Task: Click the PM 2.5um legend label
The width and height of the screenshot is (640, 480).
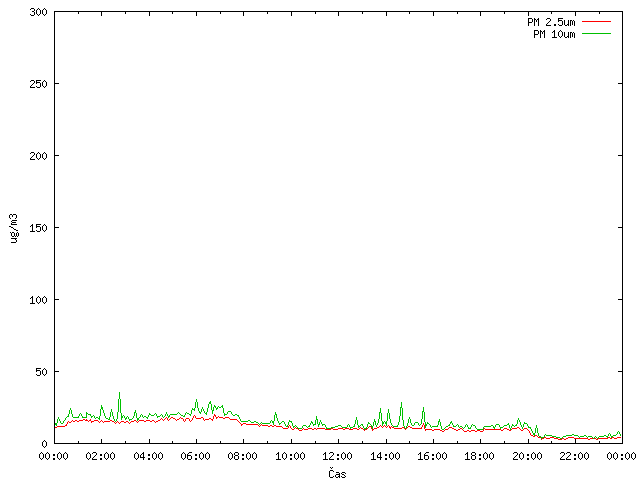Action: [x=551, y=22]
